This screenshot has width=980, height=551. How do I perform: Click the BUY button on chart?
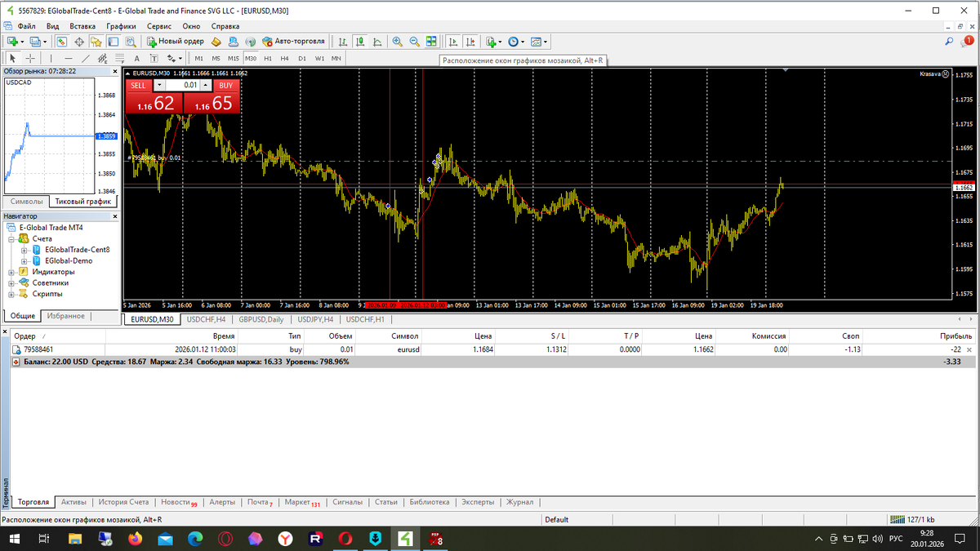click(225, 85)
